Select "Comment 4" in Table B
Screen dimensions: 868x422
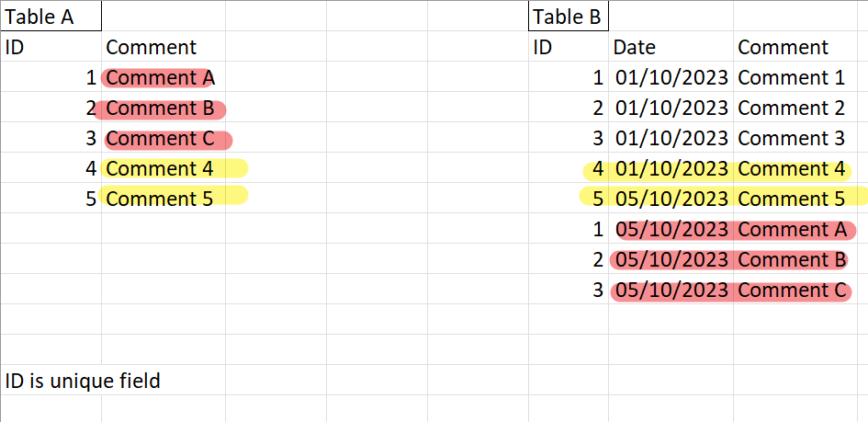795,168
